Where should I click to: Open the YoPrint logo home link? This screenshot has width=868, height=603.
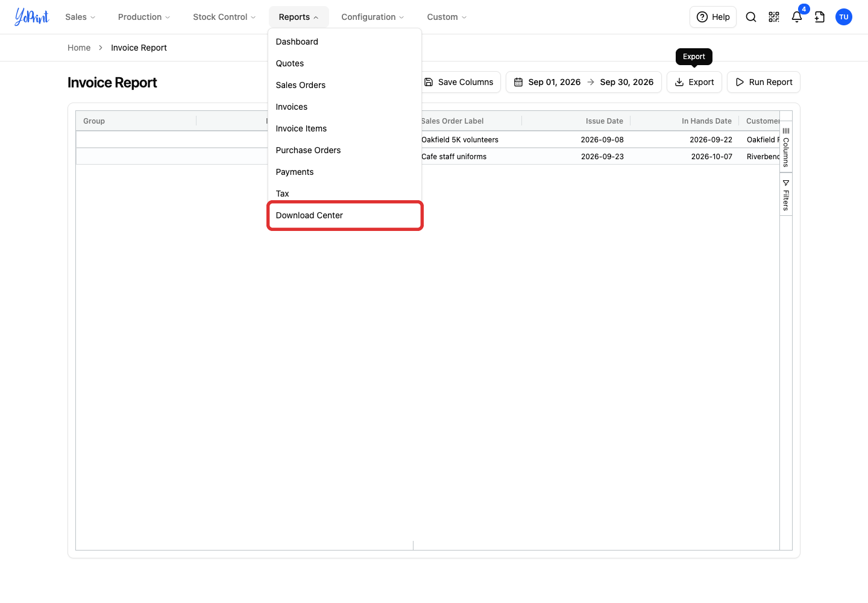click(x=32, y=17)
